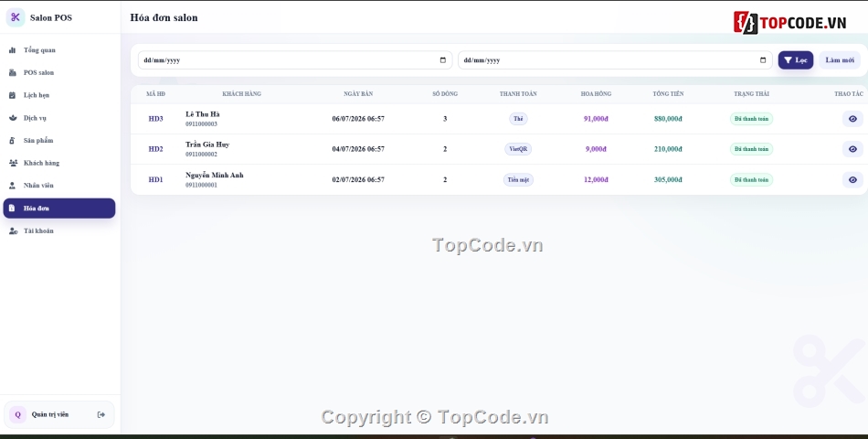This screenshot has height=439, width=868.
Task: Click the Lọc filter button
Action: click(796, 59)
